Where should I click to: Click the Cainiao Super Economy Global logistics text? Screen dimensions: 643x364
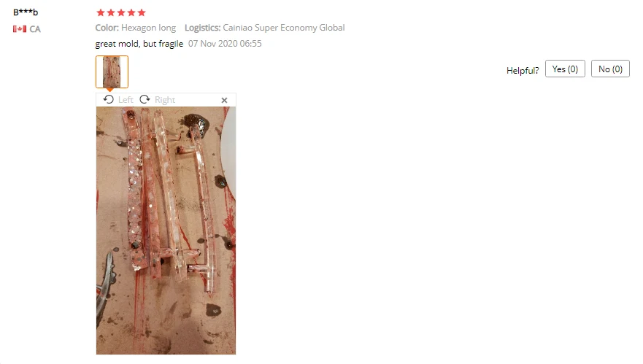(284, 28)
